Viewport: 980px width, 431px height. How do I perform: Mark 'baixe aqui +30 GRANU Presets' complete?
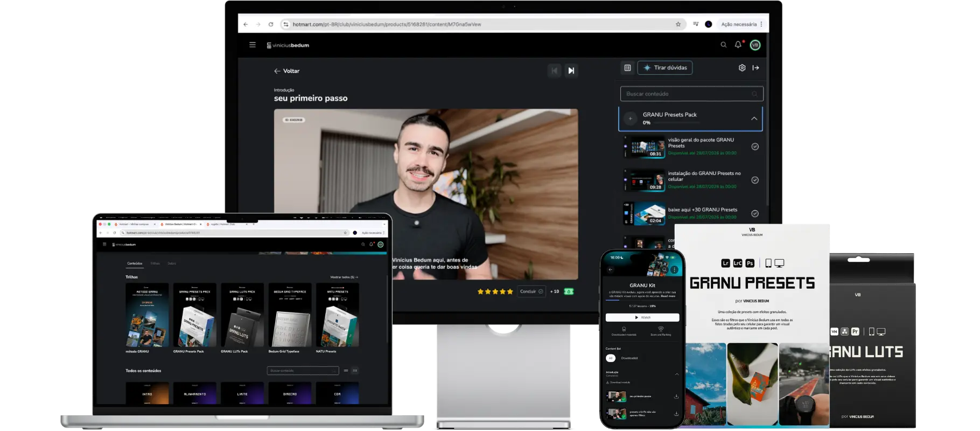pos(755,213)
